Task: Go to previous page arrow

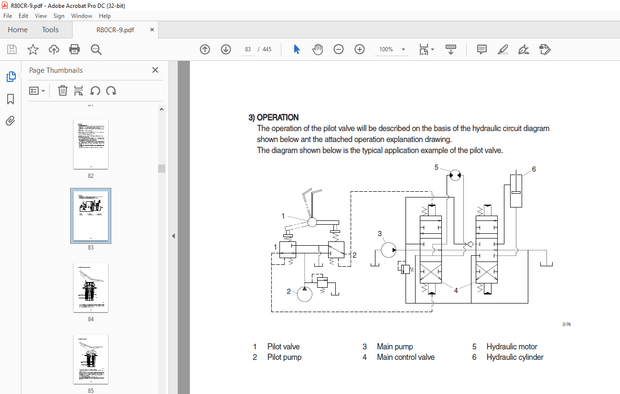Action: pyautogui.click(x=205, y=49)
